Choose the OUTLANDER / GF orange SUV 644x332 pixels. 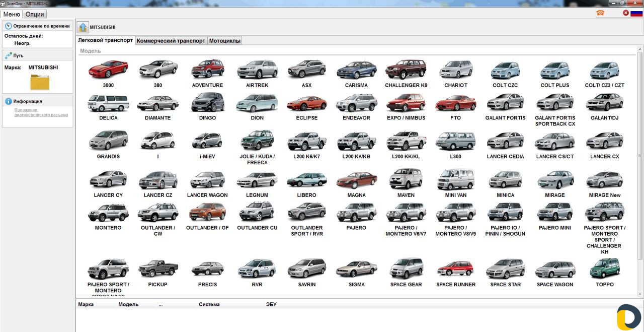point(207,212)
